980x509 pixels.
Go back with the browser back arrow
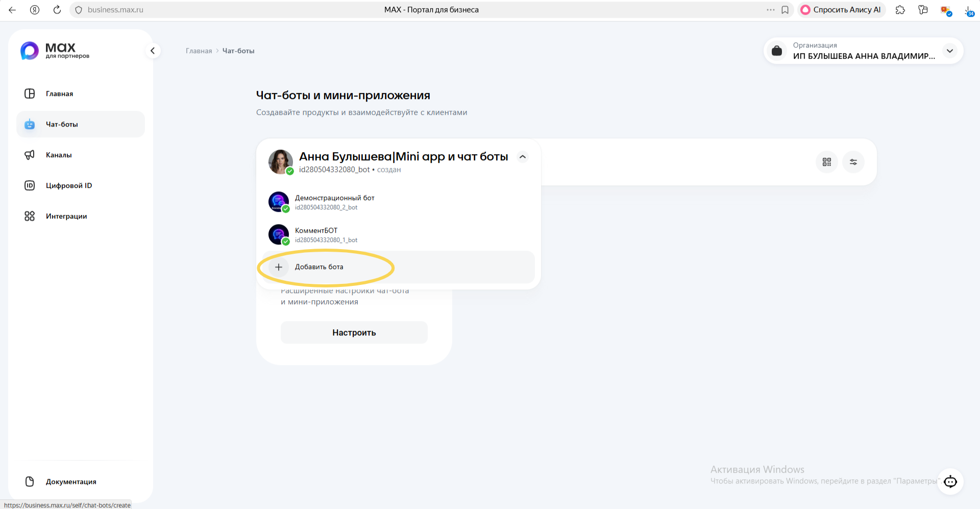[12, 10]
